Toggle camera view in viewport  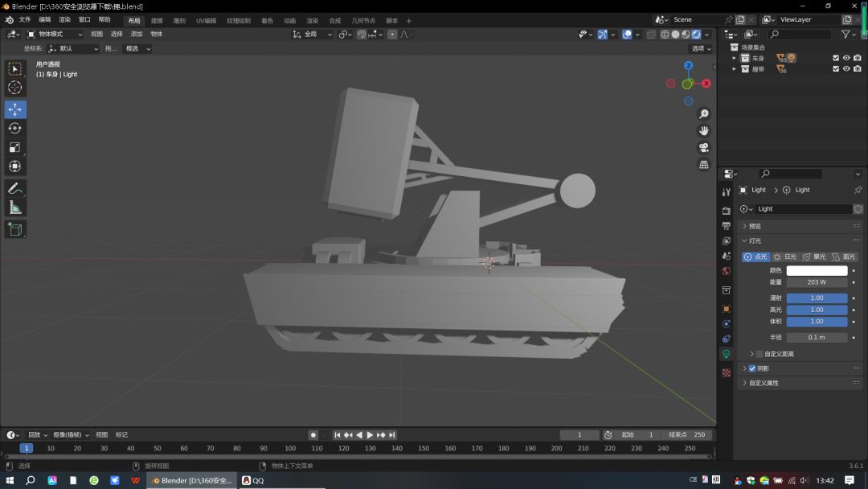click(703, 148)
